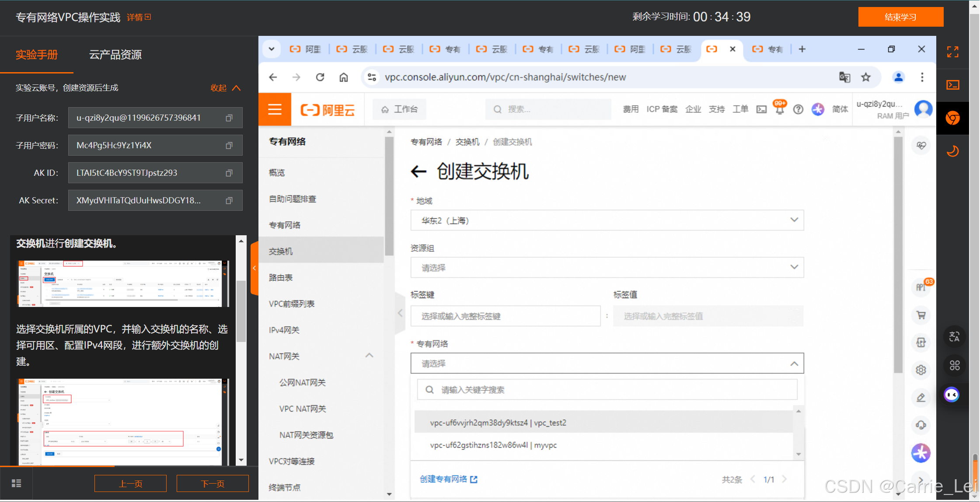This screenshot has height=502, width=980.
Task: Click 结束学习 button
Action: [901, 17]
